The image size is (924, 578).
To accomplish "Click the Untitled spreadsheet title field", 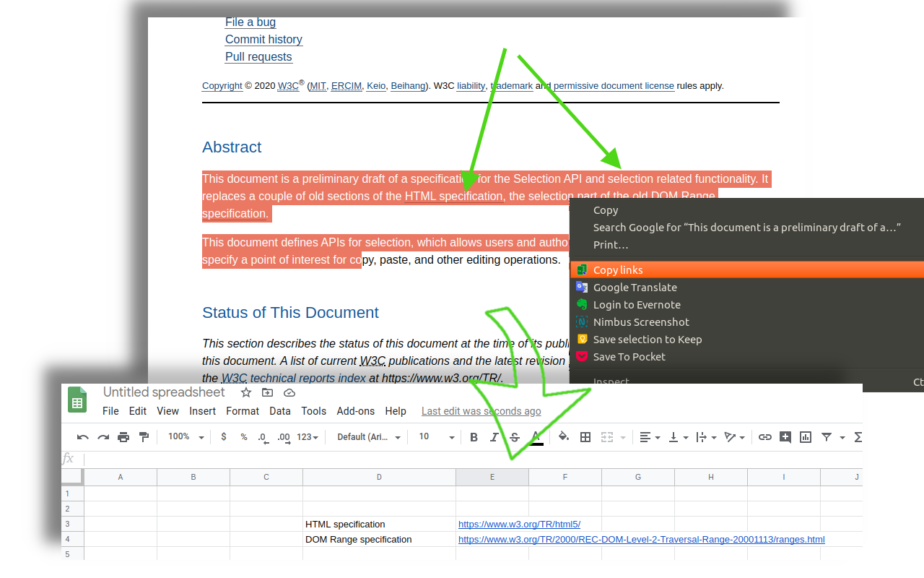I will click(x=164, y=392).
